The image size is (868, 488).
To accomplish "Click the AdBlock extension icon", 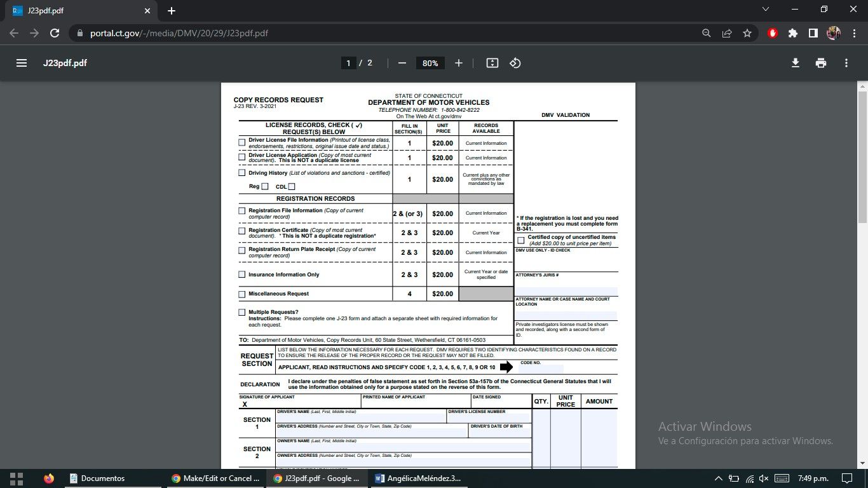I will coord(772,32).
